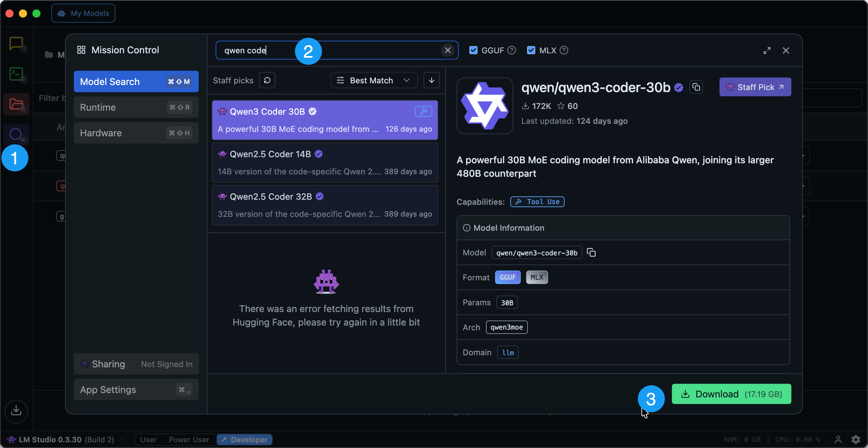Screen dimensions: 868x448
Task: Click Download 17.19 GB button
Action: click(731, 394)
